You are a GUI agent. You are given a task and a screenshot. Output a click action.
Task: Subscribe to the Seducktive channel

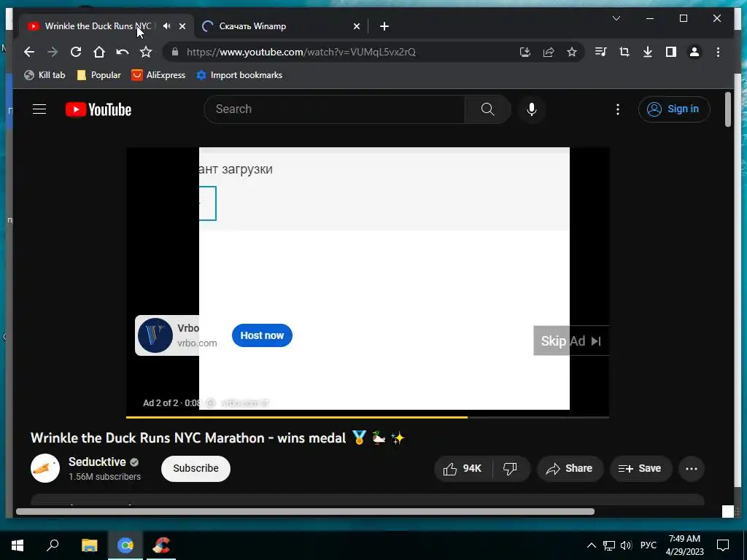pos(196,469)
